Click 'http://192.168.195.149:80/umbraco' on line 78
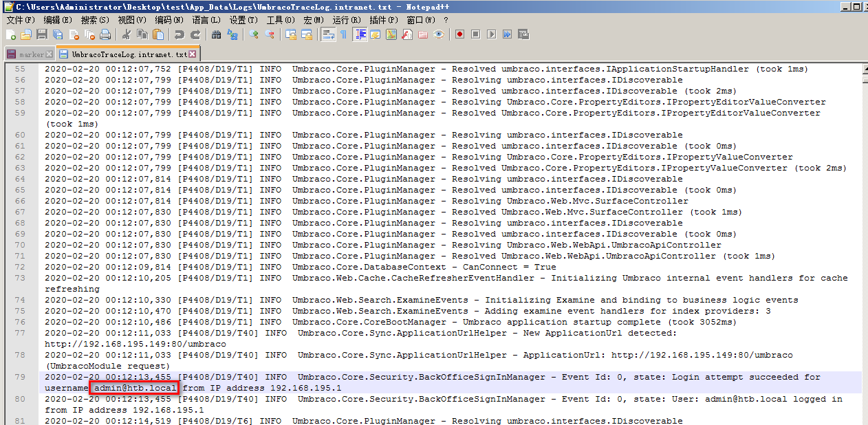 (x=702, y=355)
